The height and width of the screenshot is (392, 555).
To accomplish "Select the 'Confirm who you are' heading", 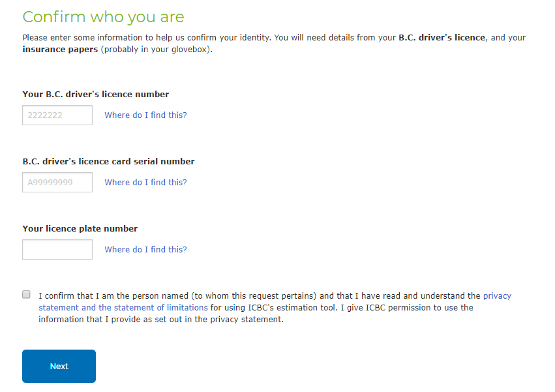I will [103, 17].
